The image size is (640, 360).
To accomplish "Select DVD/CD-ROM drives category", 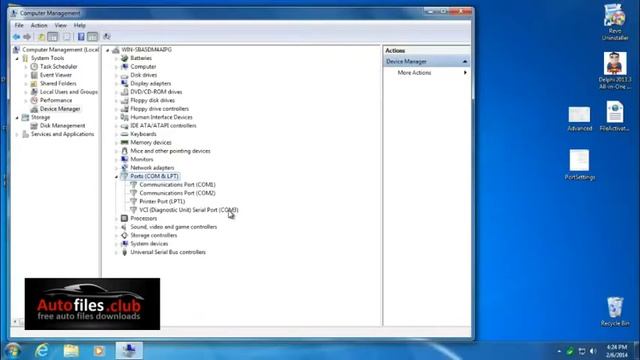I will tap(156, 92).
